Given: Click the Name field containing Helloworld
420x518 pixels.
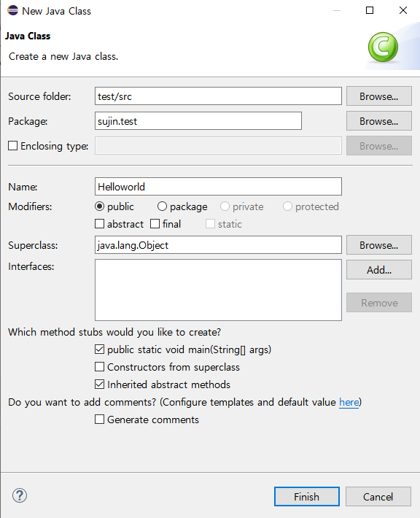Looking at the screenshot, I should click(x=218, y=187).
